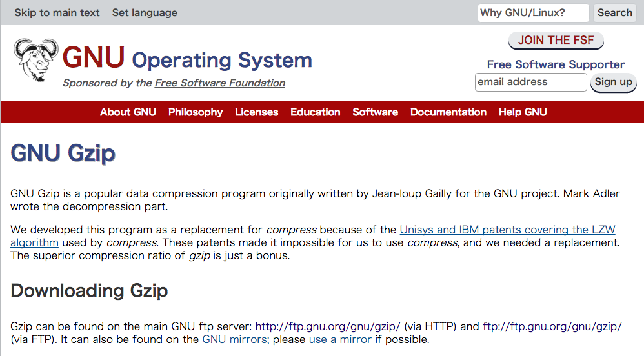Image resolution: width=644 pixels, height=356 pixels.
Task: Focus the email address input field
Action: coord(530,82)
